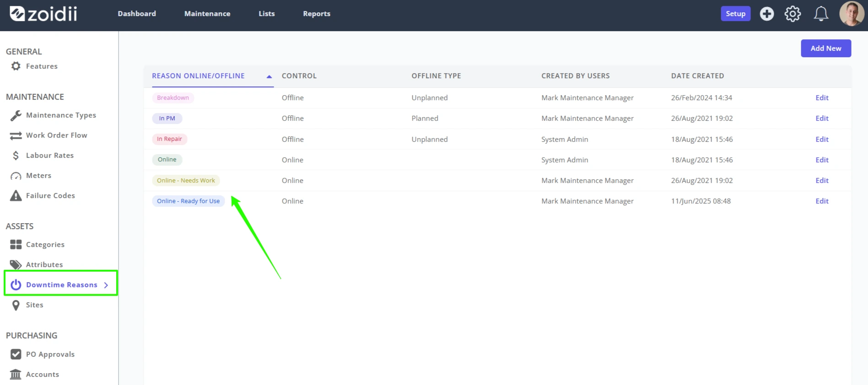Edit the In Repair reason
The width and height of the screenshot is (868, 385).
(x=822, y=139)
